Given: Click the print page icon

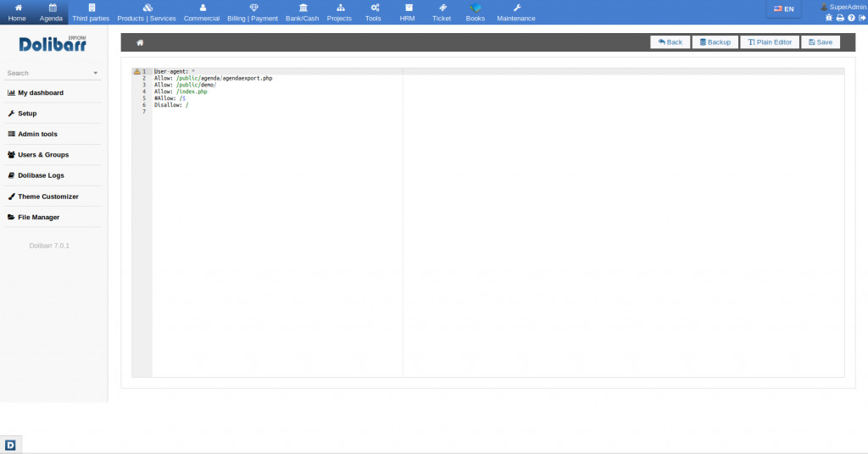Looking at the screenshot, I should click(x=840, y=18).
